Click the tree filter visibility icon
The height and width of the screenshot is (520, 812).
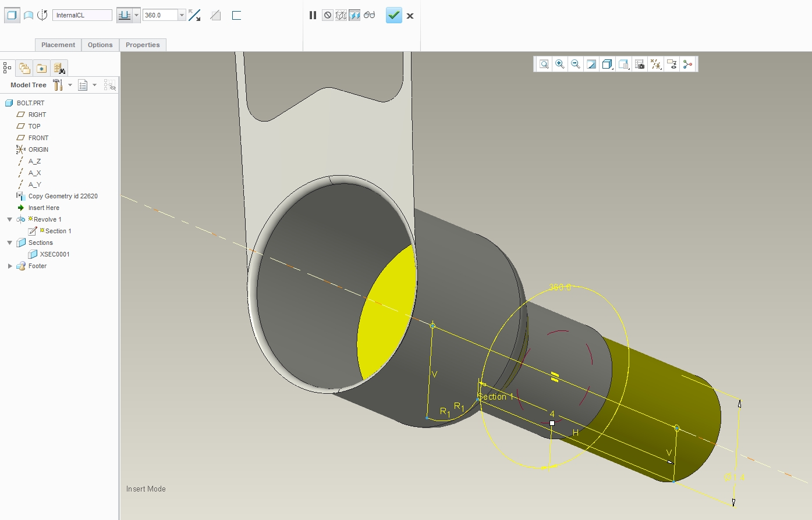[110, 86]
